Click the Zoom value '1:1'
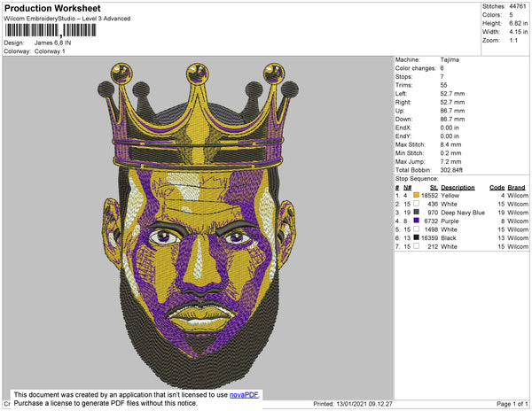The width and height of the screenshot is (532, 411). pos(513,41)
